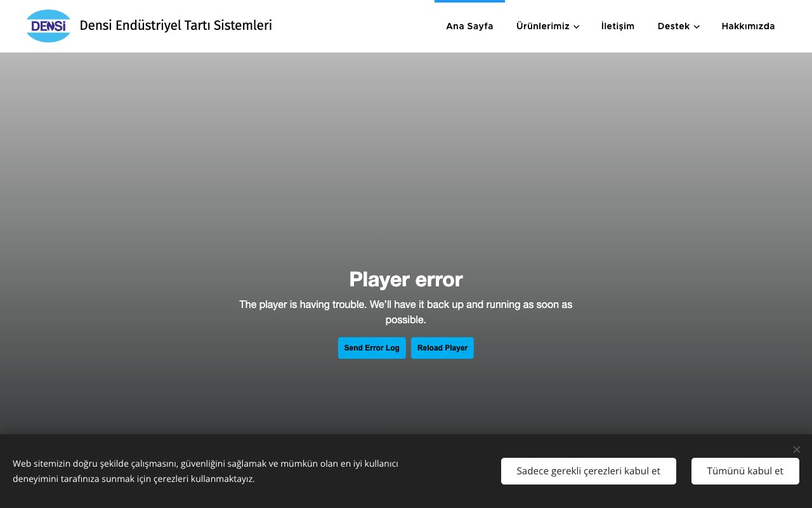The height and width of the screenshot is (508, 812).
Task: Open the Hakkımızda page
Action: click(748, 26)
